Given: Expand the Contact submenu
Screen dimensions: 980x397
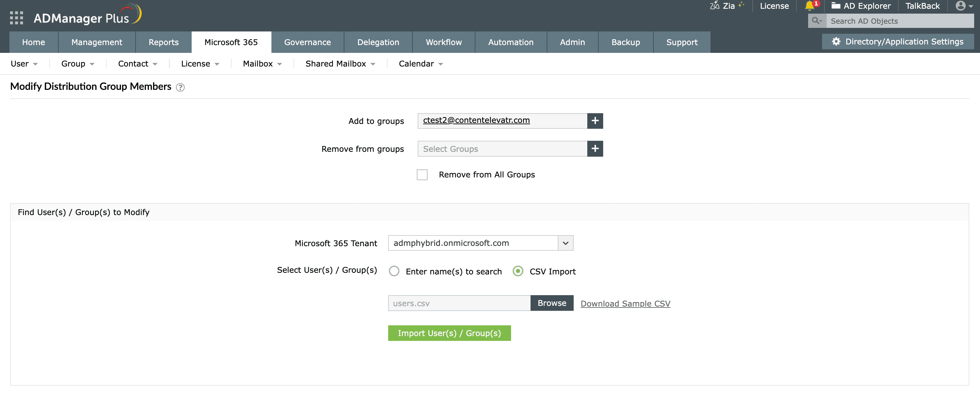Looking at the screenshot, I should 138,64.
